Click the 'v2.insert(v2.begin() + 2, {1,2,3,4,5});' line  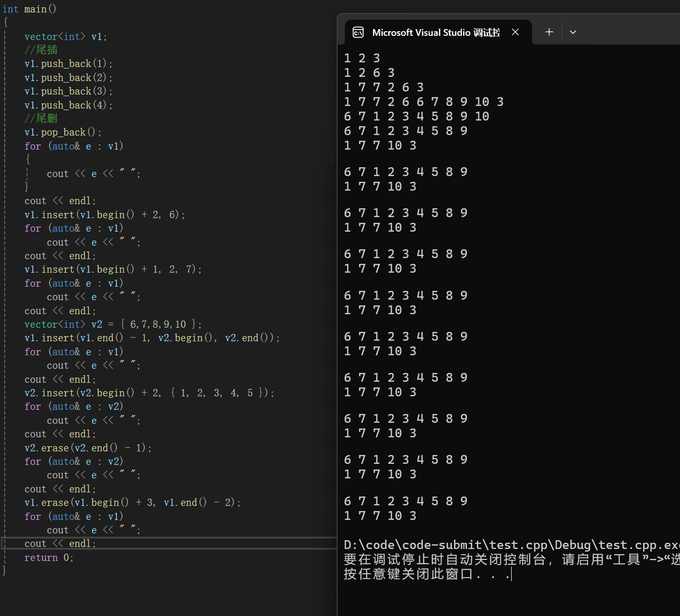coord(149,393)
